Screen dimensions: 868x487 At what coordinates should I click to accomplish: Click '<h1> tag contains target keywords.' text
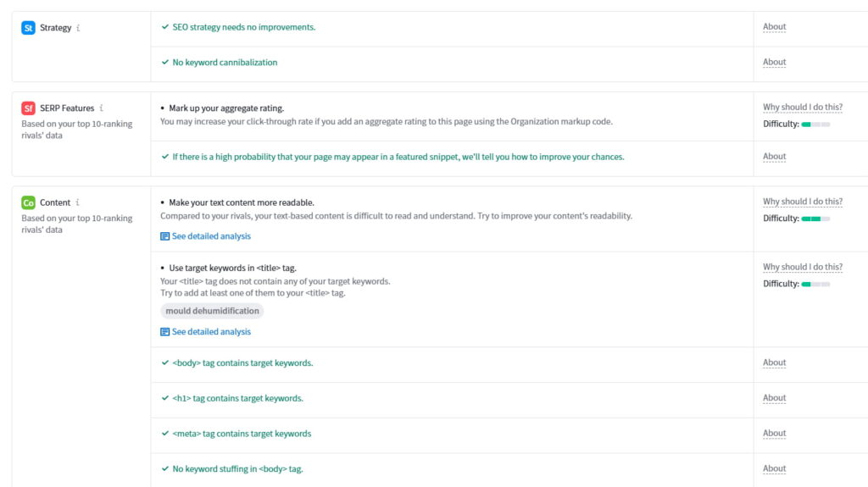[x=237, y=398]
